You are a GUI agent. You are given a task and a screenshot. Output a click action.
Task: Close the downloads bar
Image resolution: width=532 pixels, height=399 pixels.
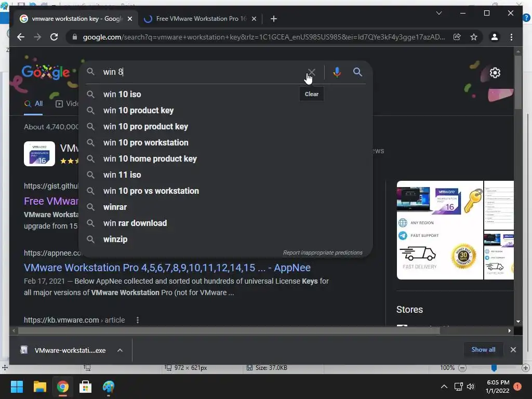[513, 350]
